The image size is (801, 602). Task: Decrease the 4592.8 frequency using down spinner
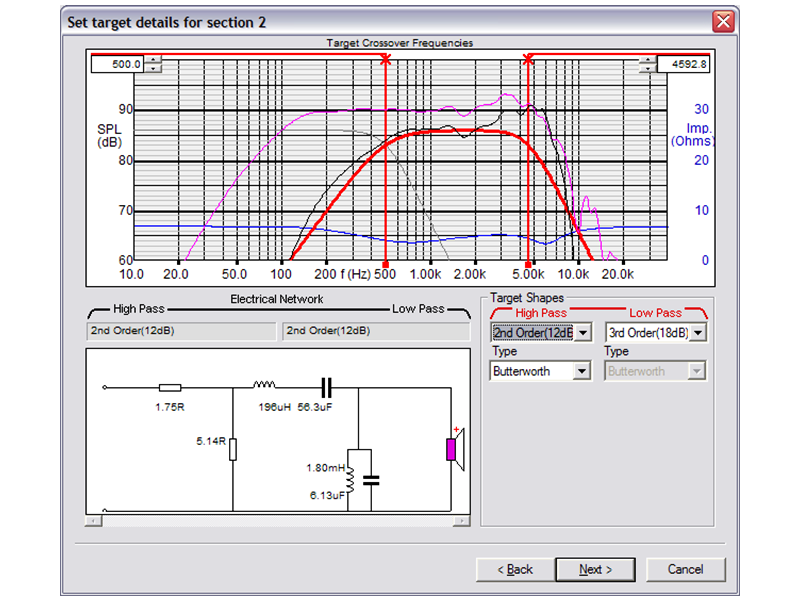point(649,69)
